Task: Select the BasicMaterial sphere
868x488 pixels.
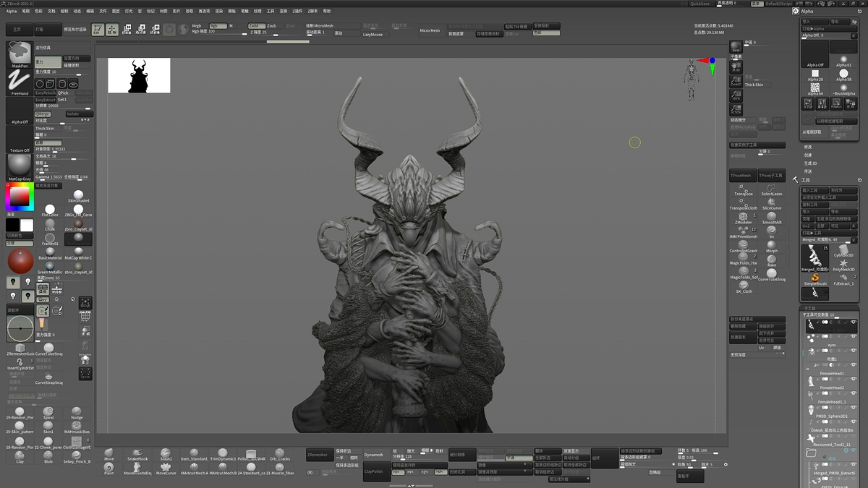Action: (50, 253)
